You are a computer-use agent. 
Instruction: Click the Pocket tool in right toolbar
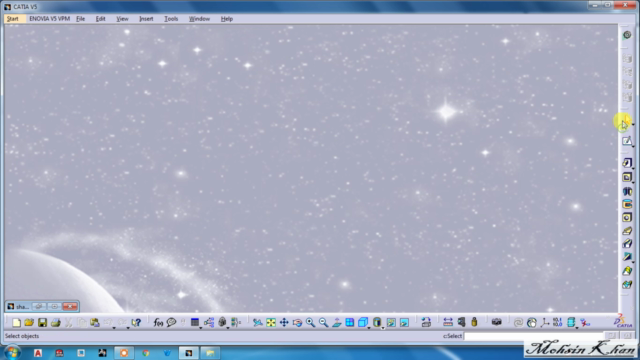(627, 177)
